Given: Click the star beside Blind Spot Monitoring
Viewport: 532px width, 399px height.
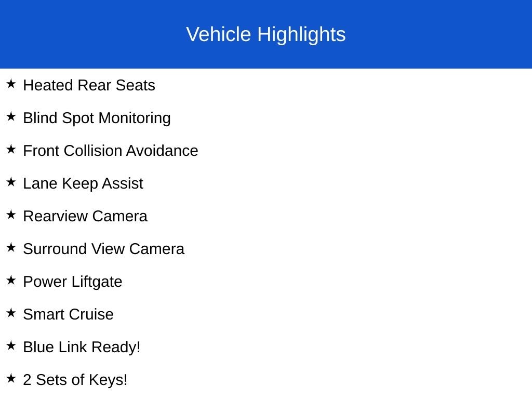Looking at the screenshot, I should (11, 116).
